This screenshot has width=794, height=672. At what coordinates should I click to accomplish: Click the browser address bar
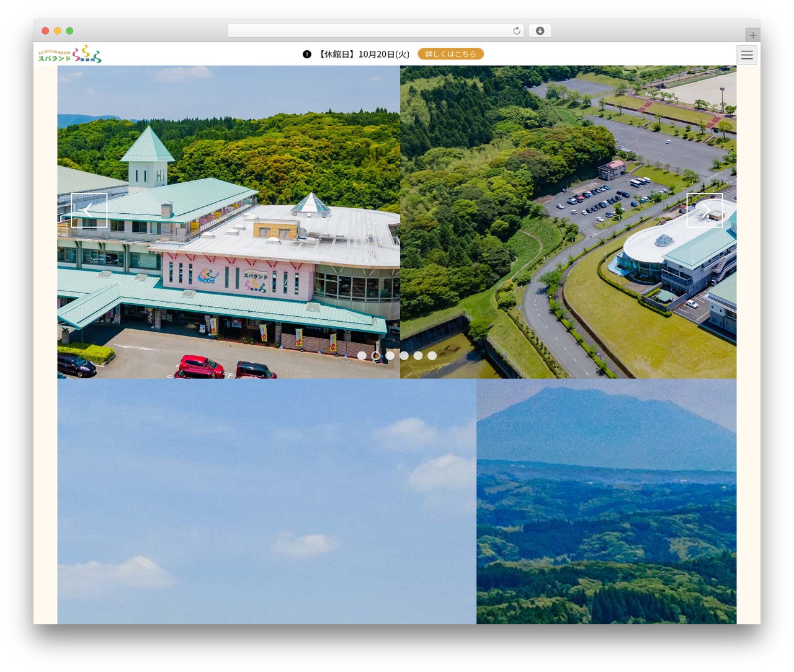[x=376, y=31]
